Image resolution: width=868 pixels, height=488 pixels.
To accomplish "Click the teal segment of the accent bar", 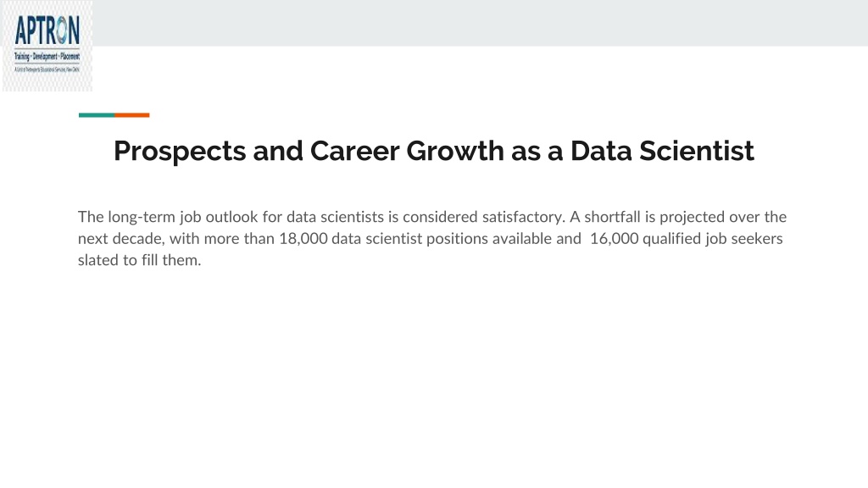I will pos(97,115).
